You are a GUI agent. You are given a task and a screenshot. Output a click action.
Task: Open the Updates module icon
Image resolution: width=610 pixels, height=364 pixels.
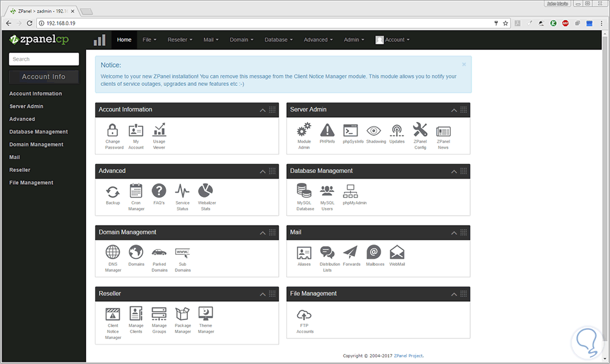[397, 130]
